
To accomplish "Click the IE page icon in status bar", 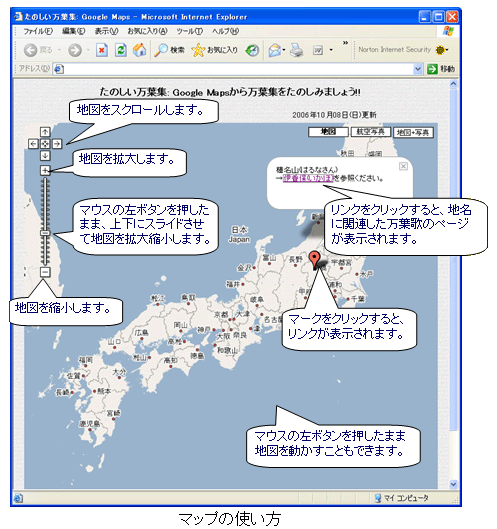I will pyautogui.click(x=19, y=498).
